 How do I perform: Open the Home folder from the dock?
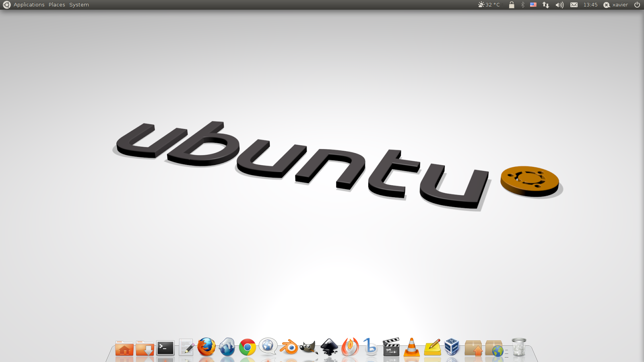(124, 348)
